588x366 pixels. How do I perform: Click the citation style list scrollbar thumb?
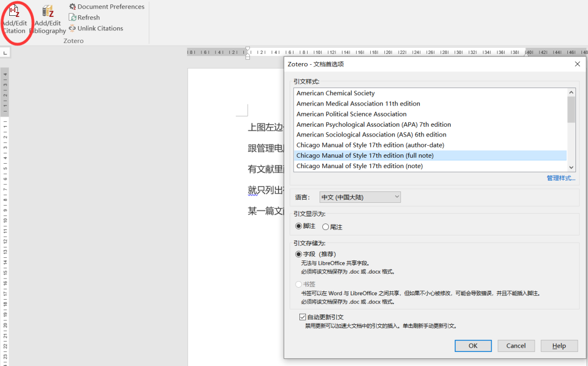(571, 109)
